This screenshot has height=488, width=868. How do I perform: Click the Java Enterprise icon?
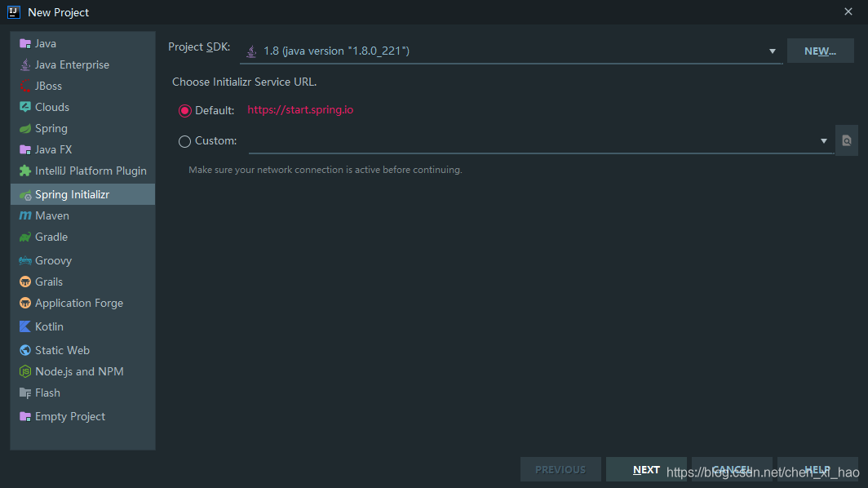(25, 64)
